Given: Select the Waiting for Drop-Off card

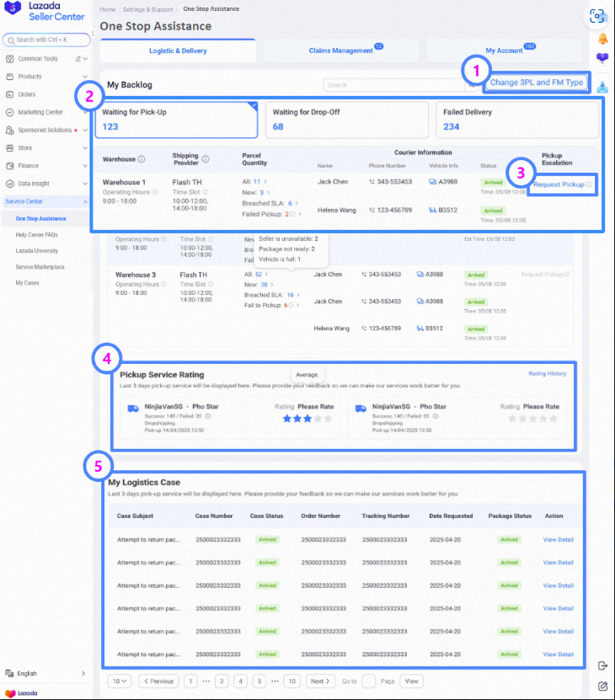Looking at the screenshot, I should (345, 120).
